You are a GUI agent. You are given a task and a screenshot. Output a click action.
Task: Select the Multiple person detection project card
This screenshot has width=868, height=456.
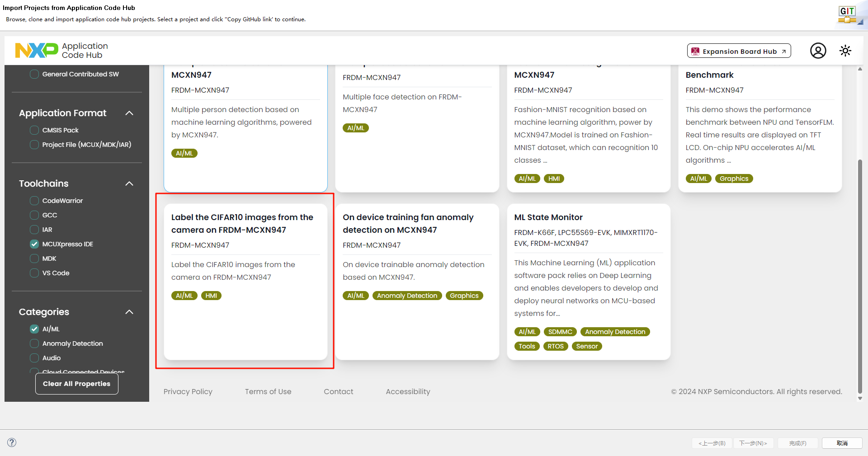coord(245,128)
